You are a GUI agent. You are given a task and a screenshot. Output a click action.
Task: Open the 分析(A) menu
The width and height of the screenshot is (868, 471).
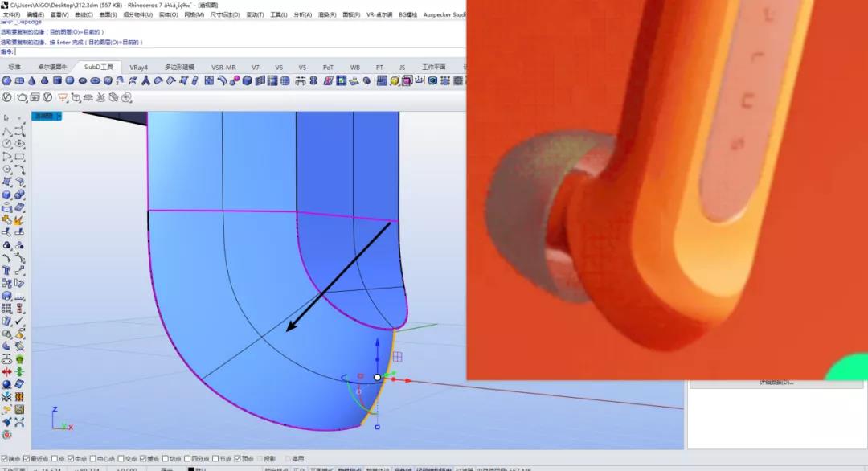point(302,15)
